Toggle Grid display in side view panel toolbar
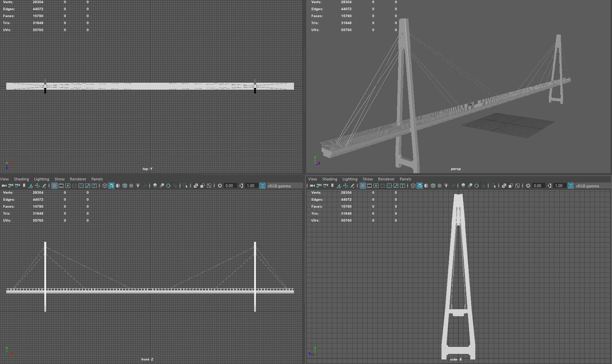The height and width of the screenshot is (364, 612). (x=363, y=186)
